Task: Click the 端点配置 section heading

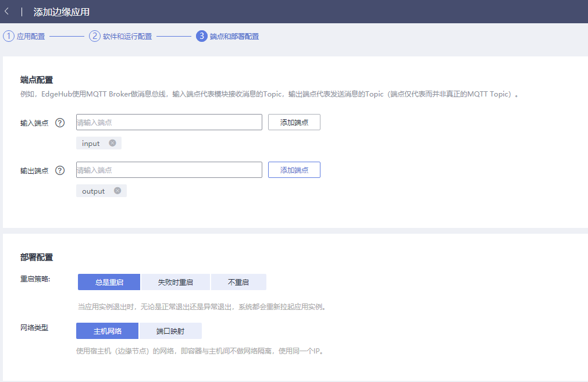Action: click(x=37, y=80)
